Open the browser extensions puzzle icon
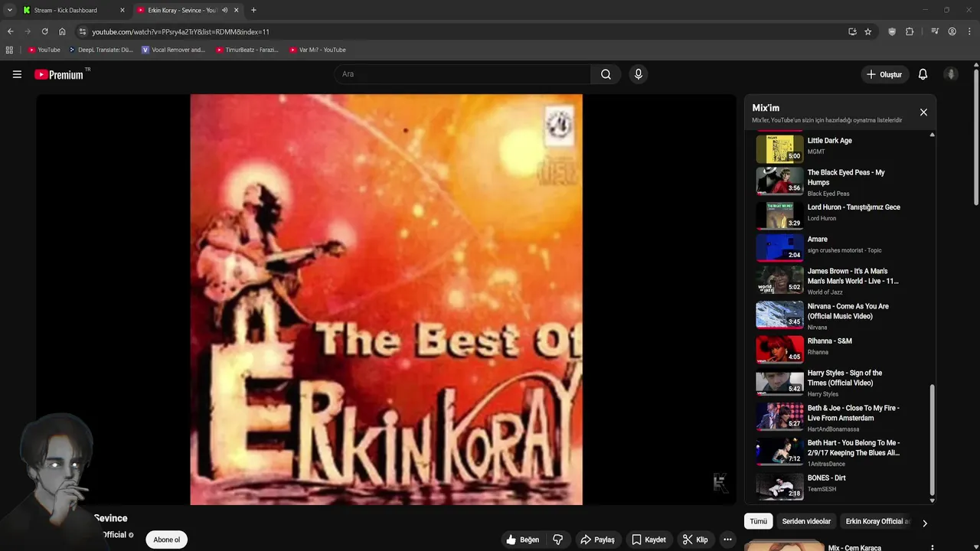980x551 pixels. pos(910,31)
